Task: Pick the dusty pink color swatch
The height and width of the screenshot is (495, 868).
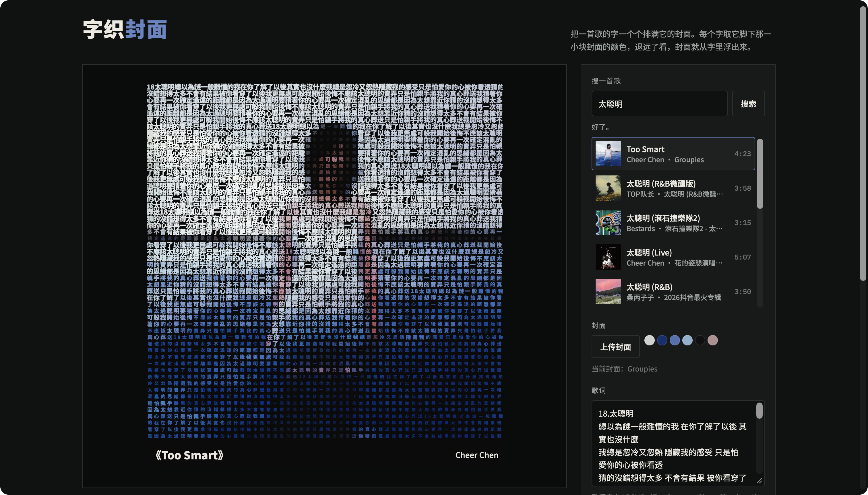Action: point(712,340)
